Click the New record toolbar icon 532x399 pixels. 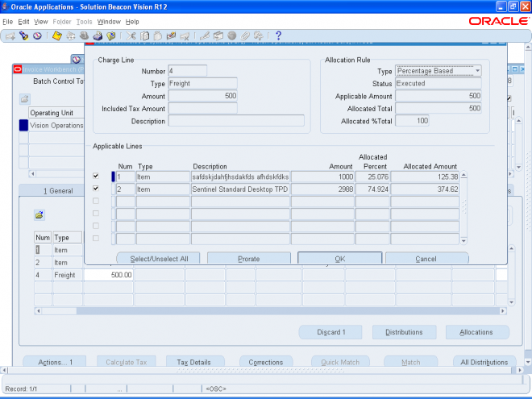point(10,35)
